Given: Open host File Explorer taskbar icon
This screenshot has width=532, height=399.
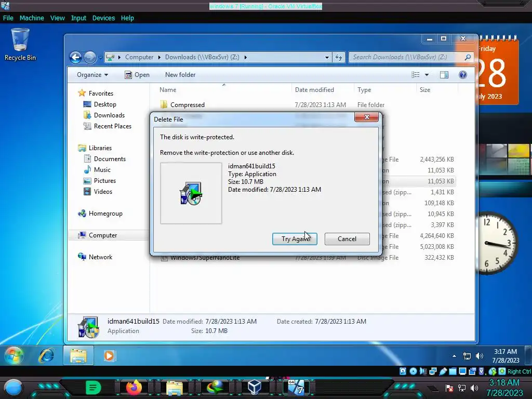Looking at the screenshot, I should click(175, 388).
